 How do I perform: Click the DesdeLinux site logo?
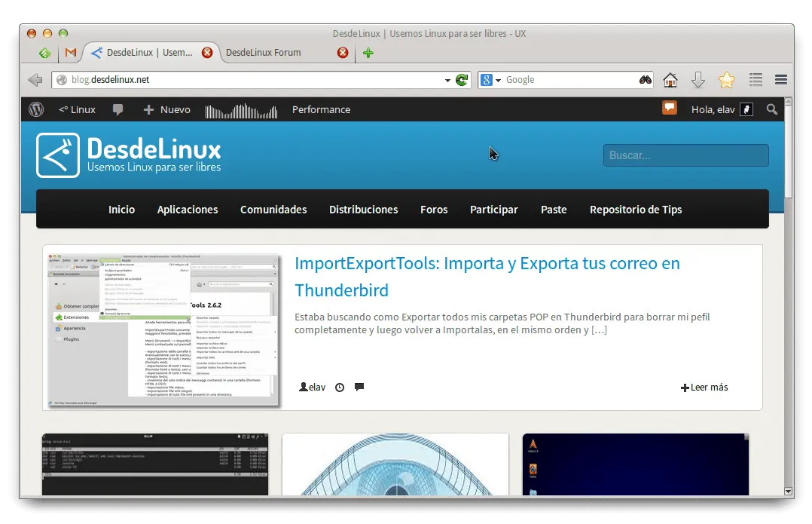129,155
